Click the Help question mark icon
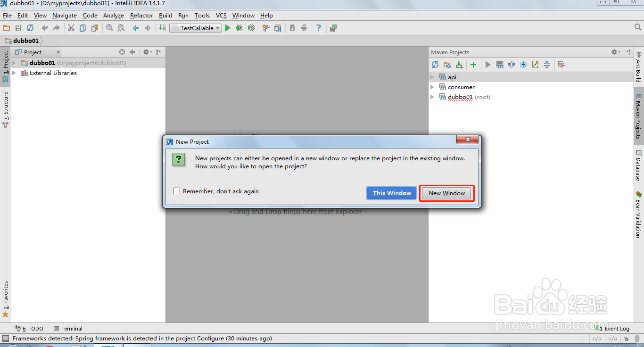644x347 pixels. coord(319,28)
